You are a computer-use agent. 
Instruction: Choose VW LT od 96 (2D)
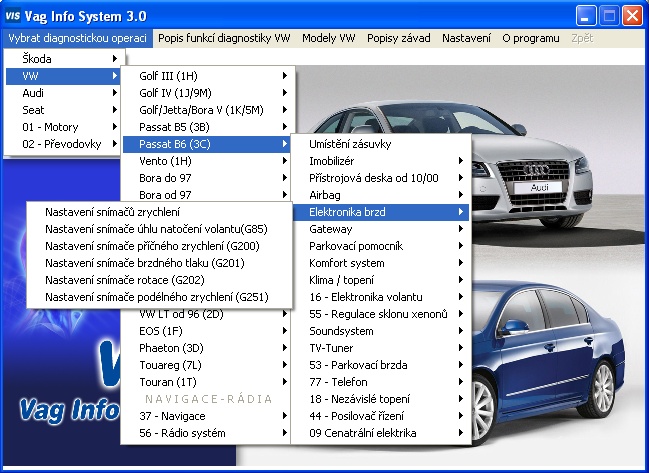point(208,314)
